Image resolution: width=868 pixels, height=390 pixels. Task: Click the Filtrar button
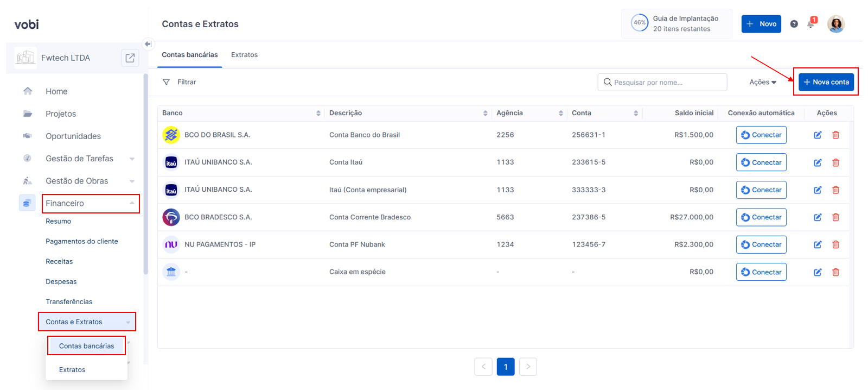coord(180,82)
